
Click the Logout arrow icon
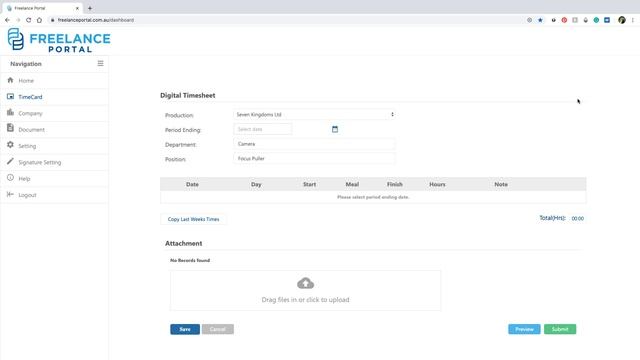click(x=10, y=194)
